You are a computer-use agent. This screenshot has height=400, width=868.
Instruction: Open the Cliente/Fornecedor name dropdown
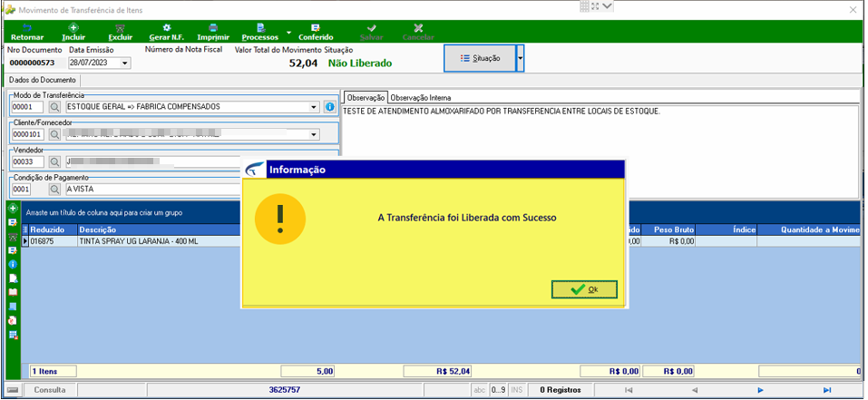click(315, 134)
